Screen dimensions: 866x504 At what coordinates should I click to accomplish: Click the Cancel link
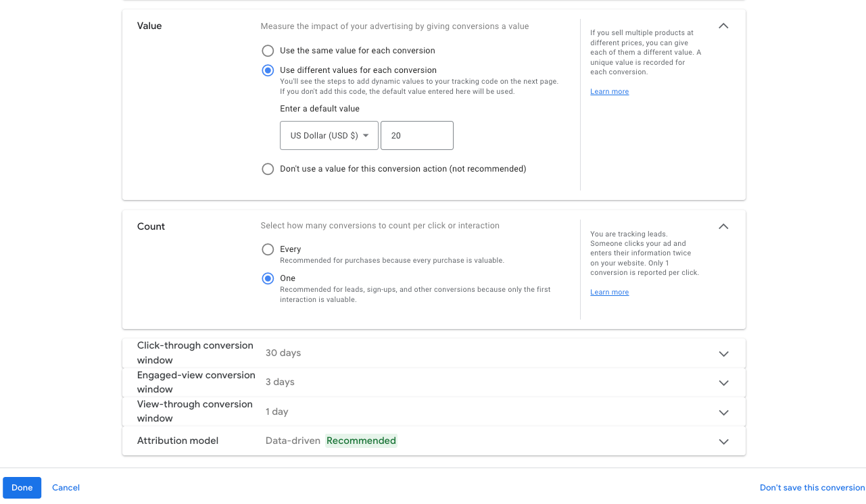66,488
